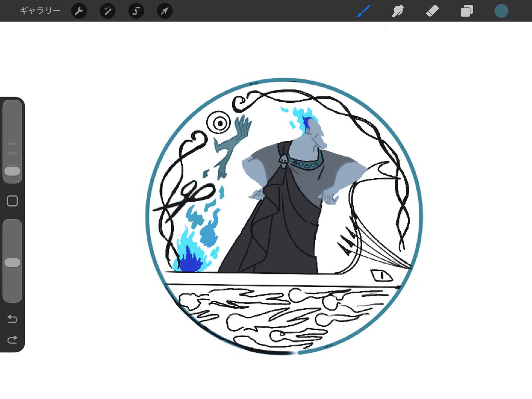Open the active color picker circle
The width and height of the screenshot is (532, 399).
501,11
